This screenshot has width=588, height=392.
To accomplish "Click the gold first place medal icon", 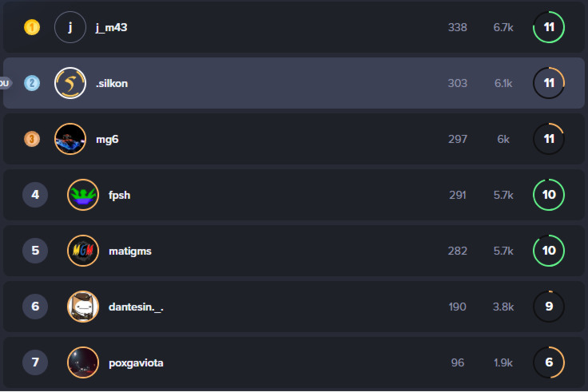I will (32, 27).
